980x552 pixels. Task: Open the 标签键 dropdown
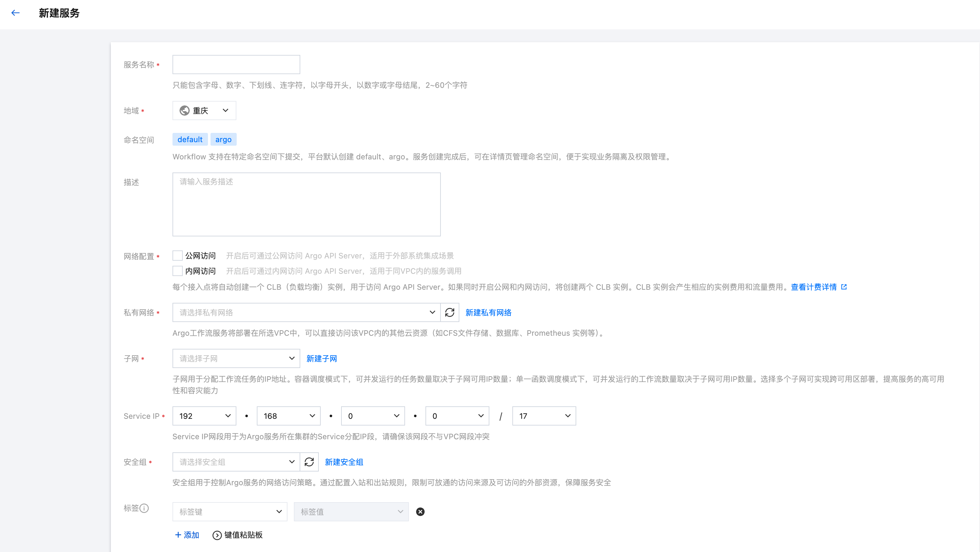(x=230, y=512)
